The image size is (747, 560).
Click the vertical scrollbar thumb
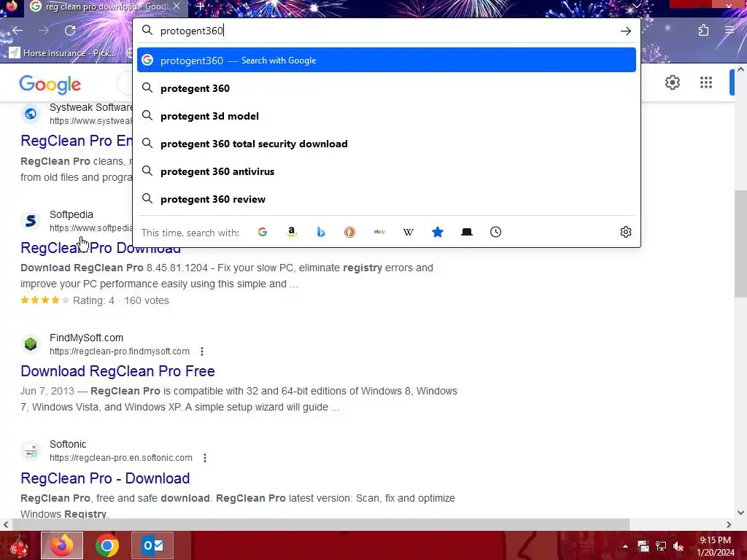click(x=740, y=244)
